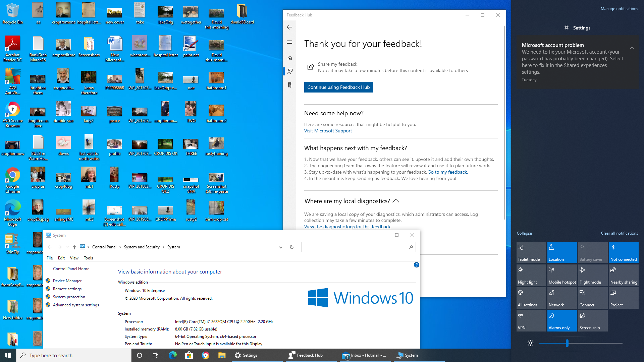Open Advanced system settings link
This screenshot has height=362, width=644.
click(76, 305)
